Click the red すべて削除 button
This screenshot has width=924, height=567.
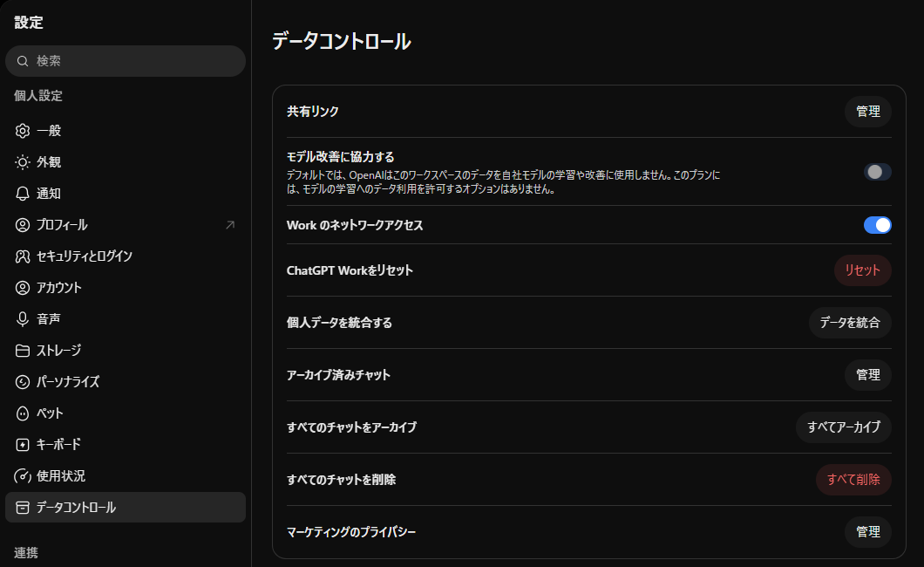tap(853, 480)
